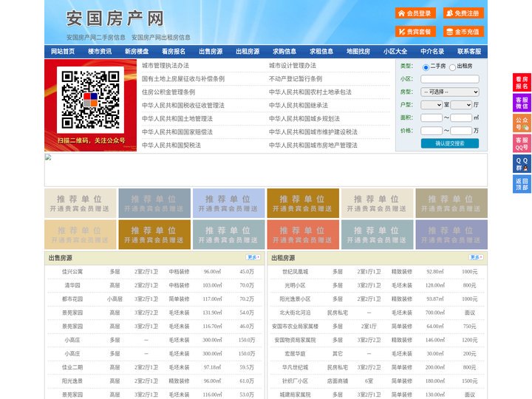Image resolution: width=532 pixels, height=399 pixels.
Task: Open the 城市设计管理办法 link
Action: 293,66
